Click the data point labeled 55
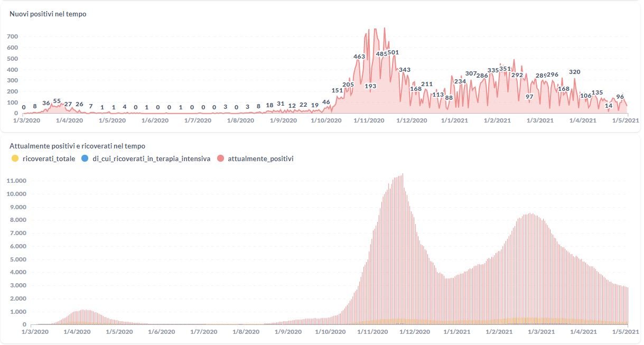 point(57,101)
